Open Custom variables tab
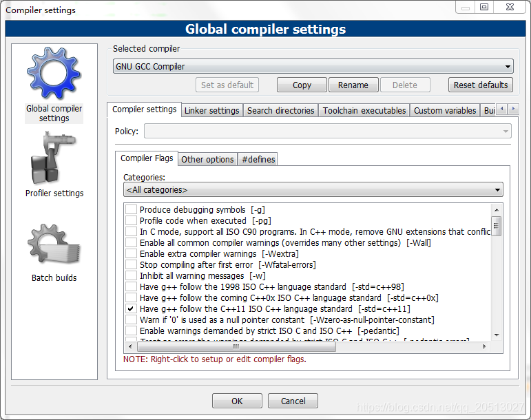This screenshot has width=531, height=420. click(445, 111)
